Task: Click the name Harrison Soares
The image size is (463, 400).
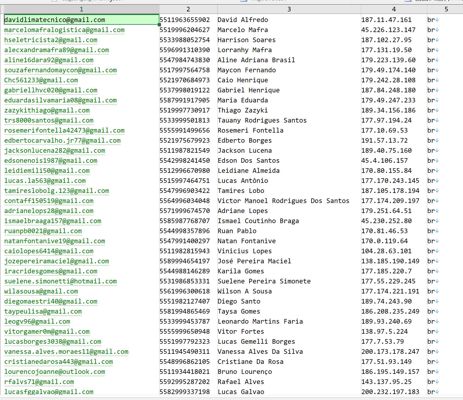Action: coord(247,40)
